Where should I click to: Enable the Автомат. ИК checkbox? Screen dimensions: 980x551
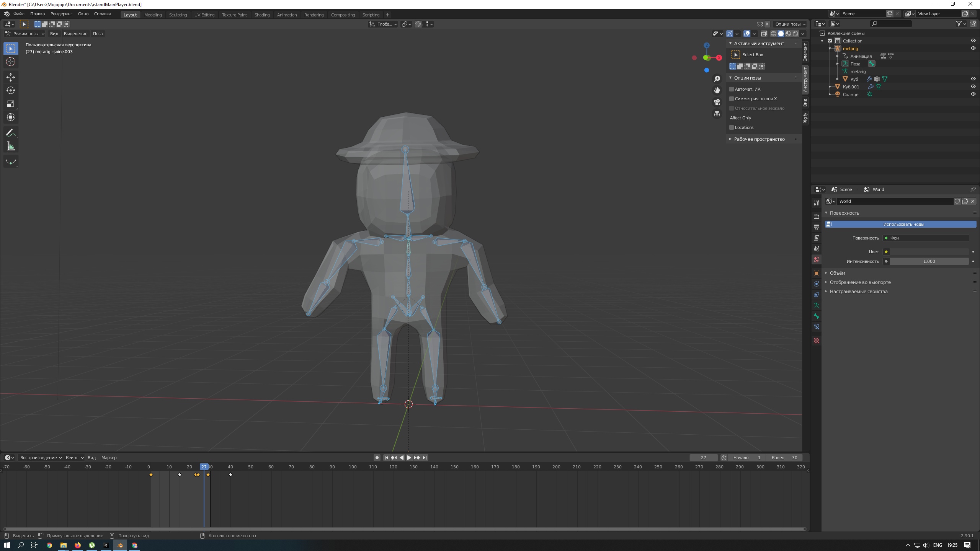(732, 89)
